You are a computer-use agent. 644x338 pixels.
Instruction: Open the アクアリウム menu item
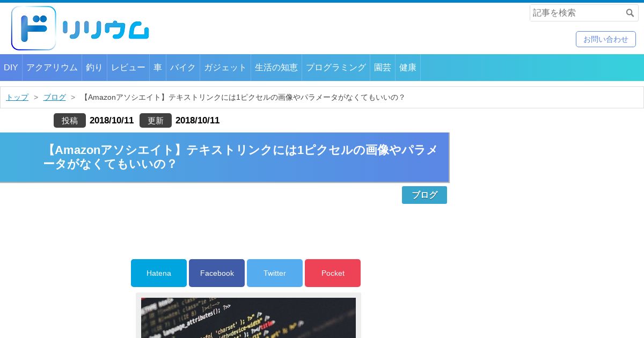(x=52, y=68)
